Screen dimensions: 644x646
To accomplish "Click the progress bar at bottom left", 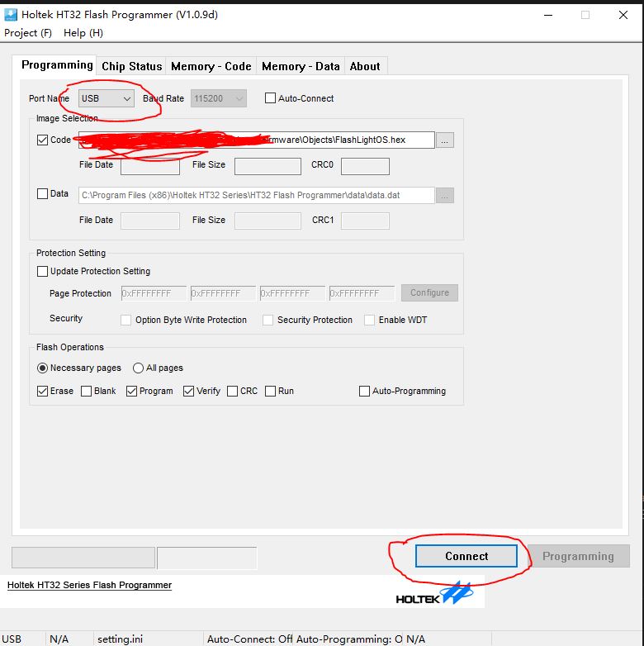I will (x=83, y=558).
